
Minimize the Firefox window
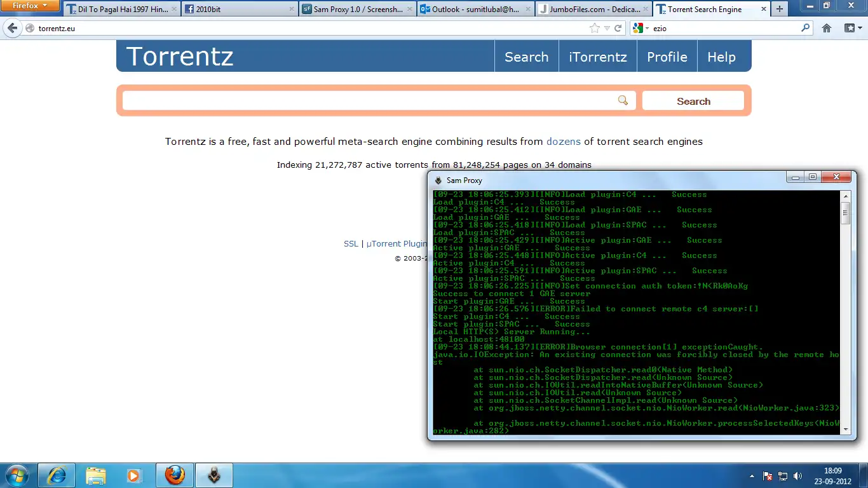point(810,5)
